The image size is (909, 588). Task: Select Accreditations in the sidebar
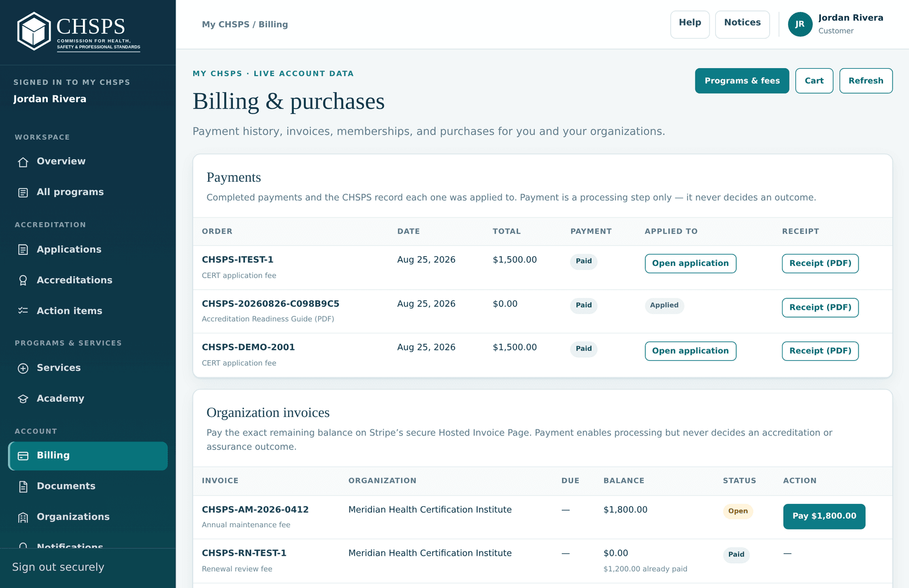coord(88,280)
